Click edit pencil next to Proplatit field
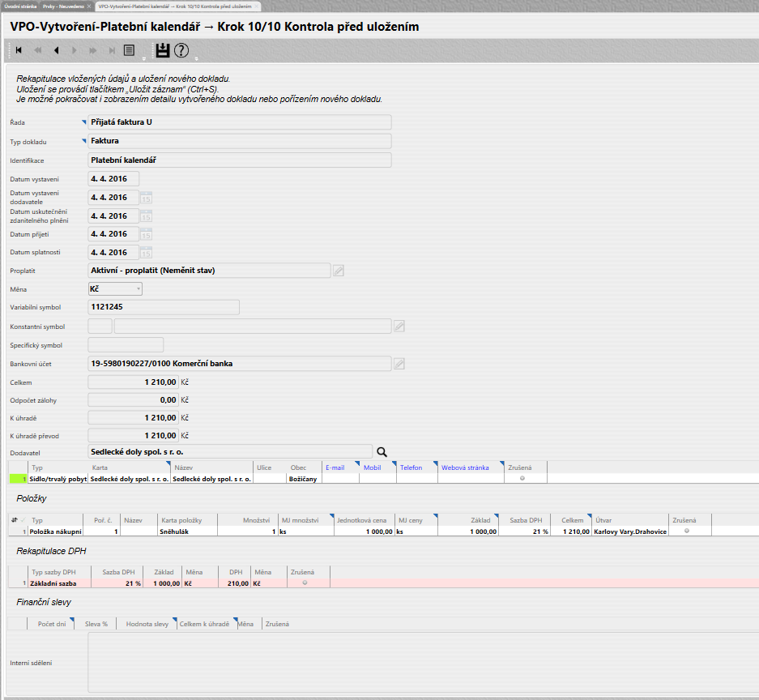Screen dimensions: 759x700 click(339, 271)
